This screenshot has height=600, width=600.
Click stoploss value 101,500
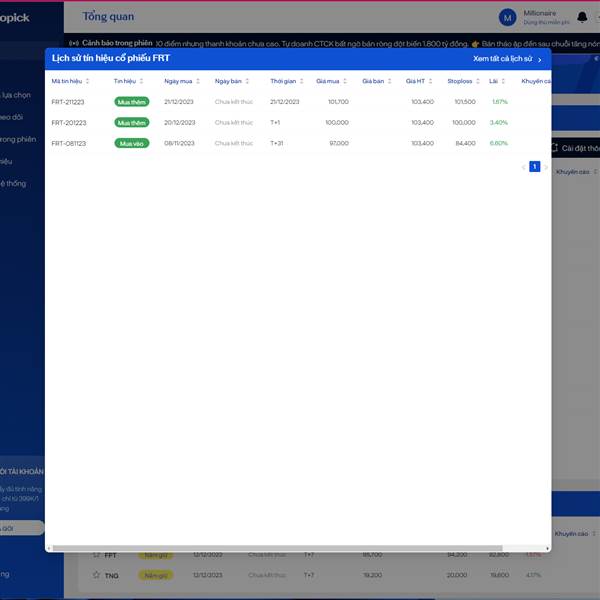tap(465, 102)
